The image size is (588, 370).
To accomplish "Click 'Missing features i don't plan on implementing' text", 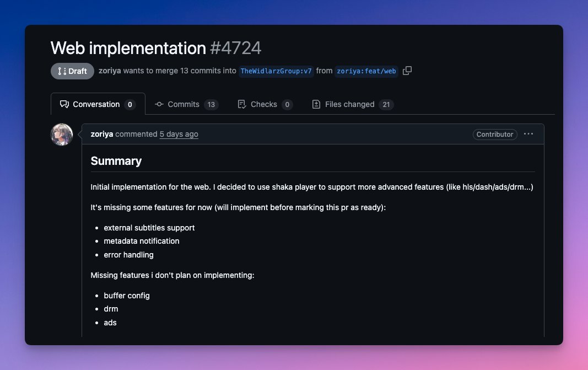I will pos(172,275).
